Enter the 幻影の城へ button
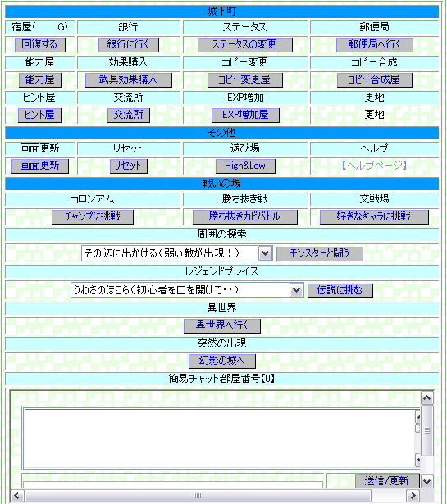Image resolution: width=447 pixels, height=504 pixels. 222,361
